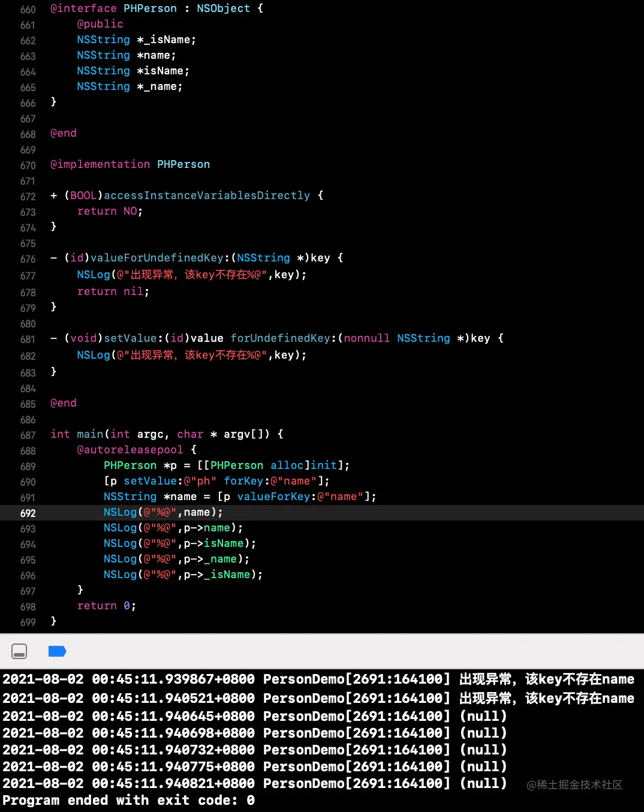Viewport: 644px width, 812px height.
Task: Click the @end on line 685
Action: click(64, 403)
